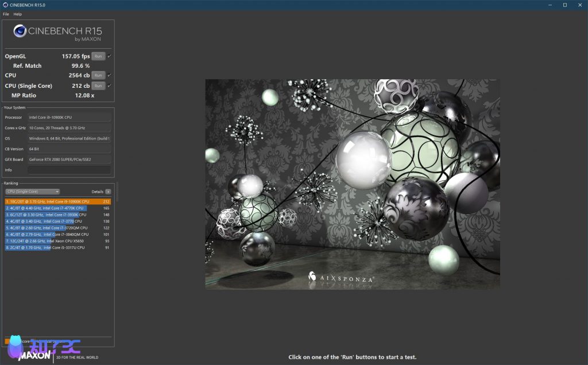This screenshot has width=588, height=365.
Task: Select ranking row Intel Core i7-3770
Action: click(x=58, y=222)
